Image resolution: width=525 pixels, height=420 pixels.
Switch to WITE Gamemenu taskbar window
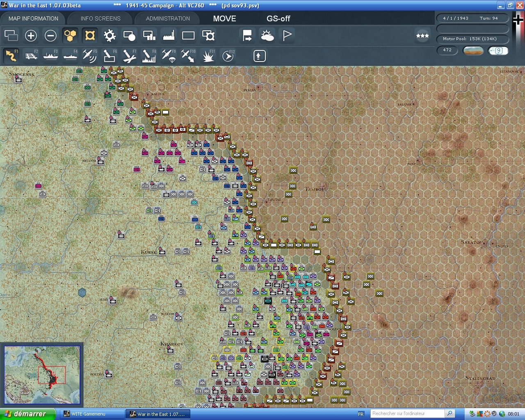92,414
